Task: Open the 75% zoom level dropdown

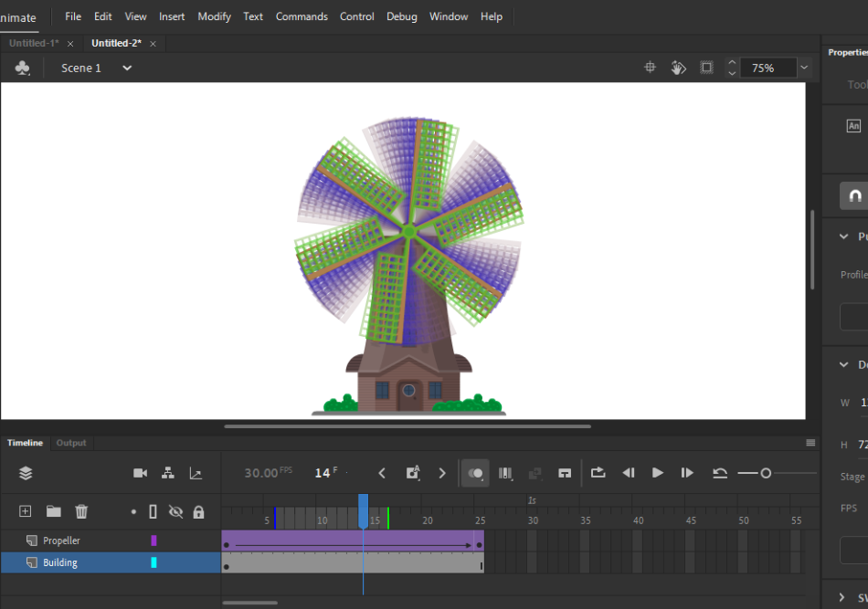Action: 804,68
